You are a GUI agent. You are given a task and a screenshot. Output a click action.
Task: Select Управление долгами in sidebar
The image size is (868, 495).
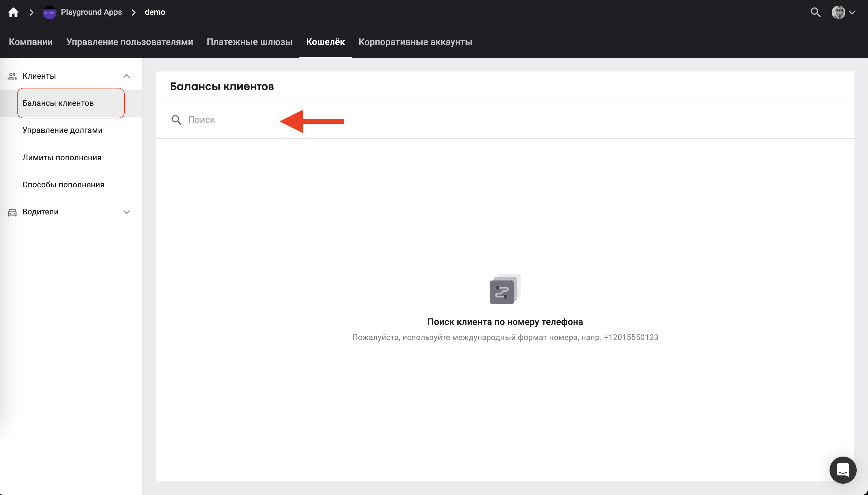click(62, 130)
